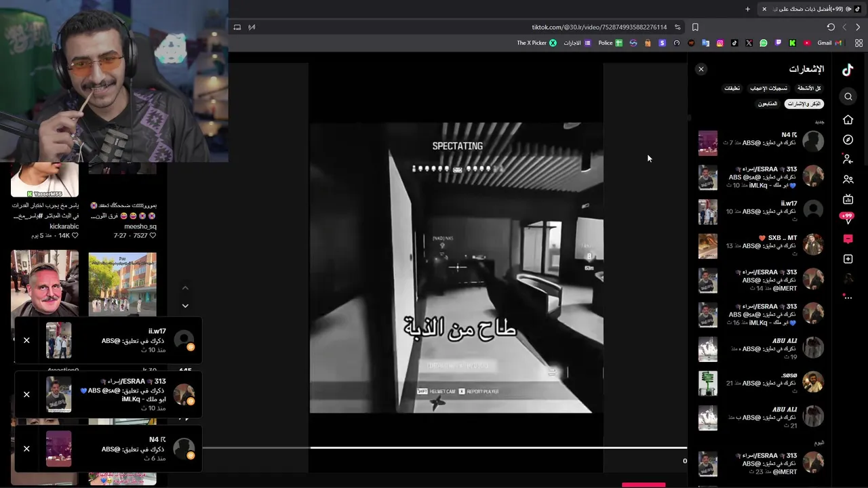The height and width of the screenshot is (488, 868).
Task: Open the Friends icon in the sidebar
Action: coord(848,180)
